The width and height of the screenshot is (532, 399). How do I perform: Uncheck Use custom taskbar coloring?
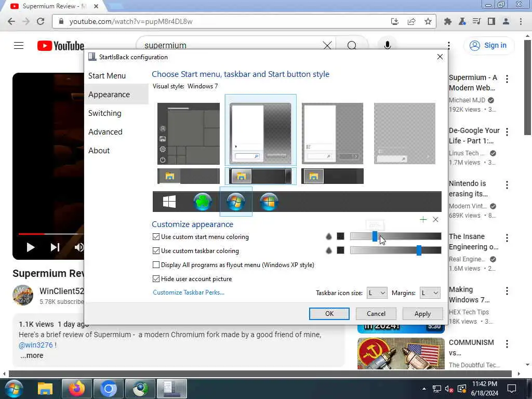pos(156,251)
